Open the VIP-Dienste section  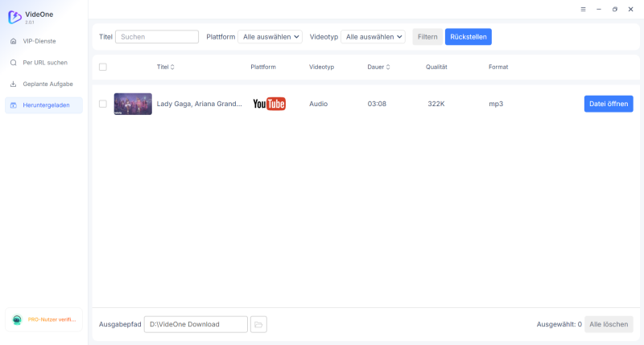43,41
